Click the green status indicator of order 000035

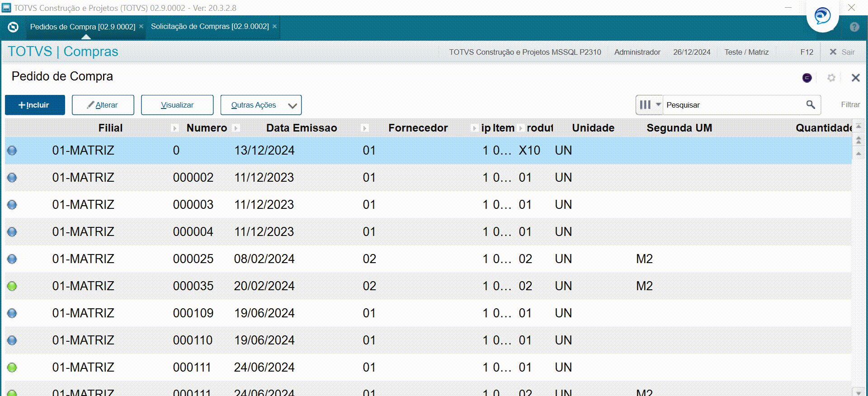(x=12, y=286)
